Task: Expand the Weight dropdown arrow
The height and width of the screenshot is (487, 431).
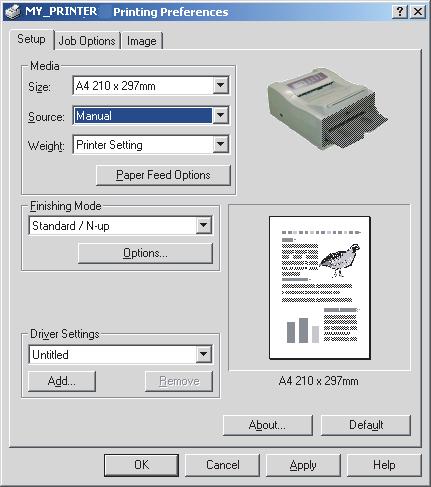Action: [220, 144]
